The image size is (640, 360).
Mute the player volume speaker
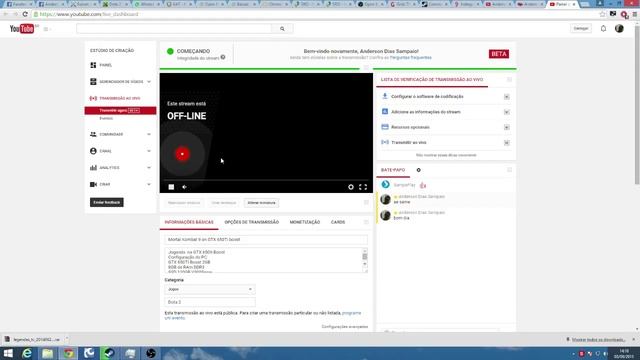(184, 187)
